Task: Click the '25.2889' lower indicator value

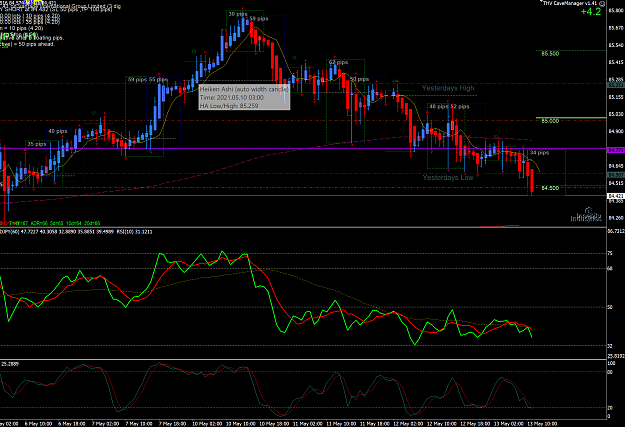Action: [10, 364]
